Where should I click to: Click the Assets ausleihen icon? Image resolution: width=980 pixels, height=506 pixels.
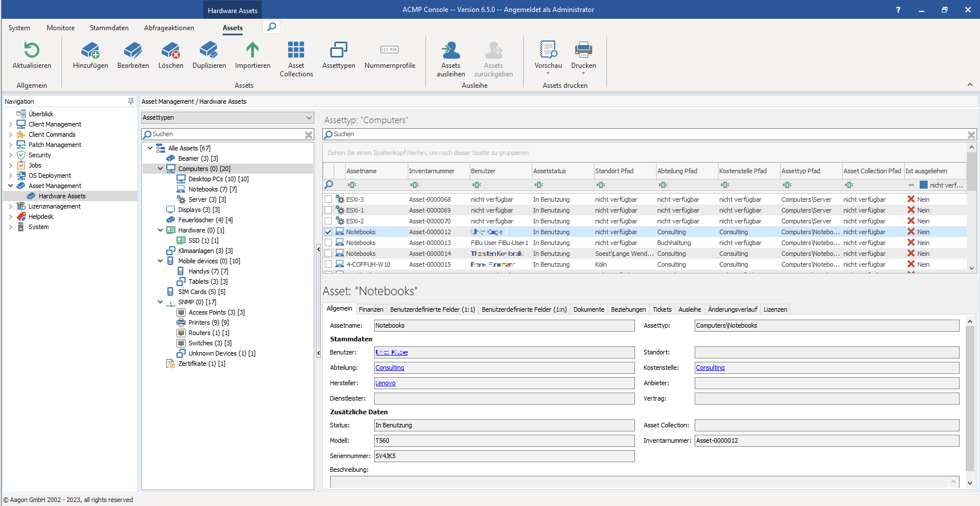(450, 51)
